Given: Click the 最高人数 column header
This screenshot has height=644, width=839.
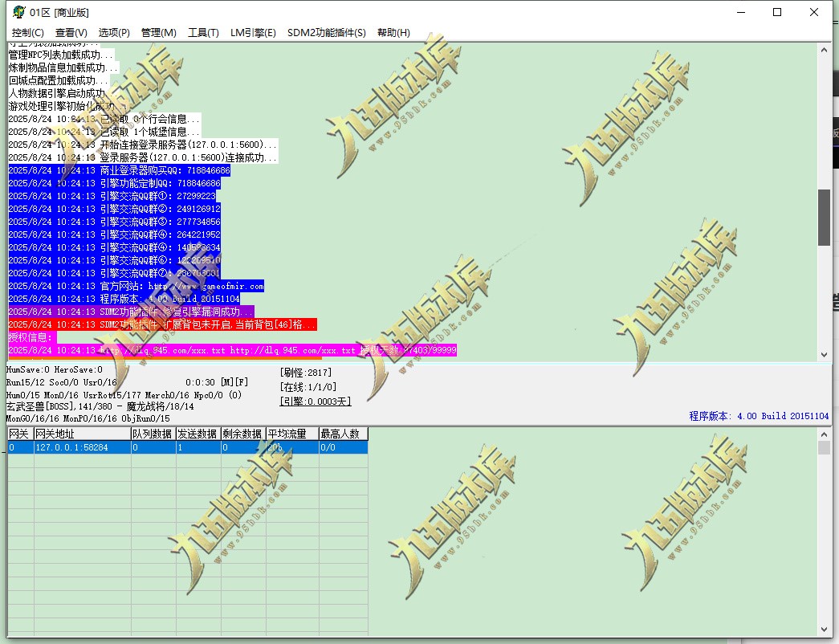Looking at the screenshot, I should [343, 434].
